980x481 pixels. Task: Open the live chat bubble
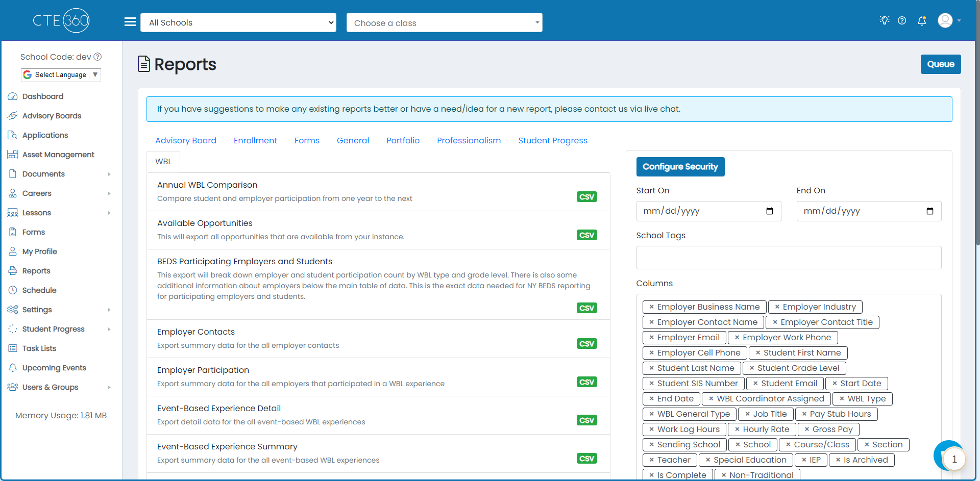pyautogui.click(x=949, y=455)
